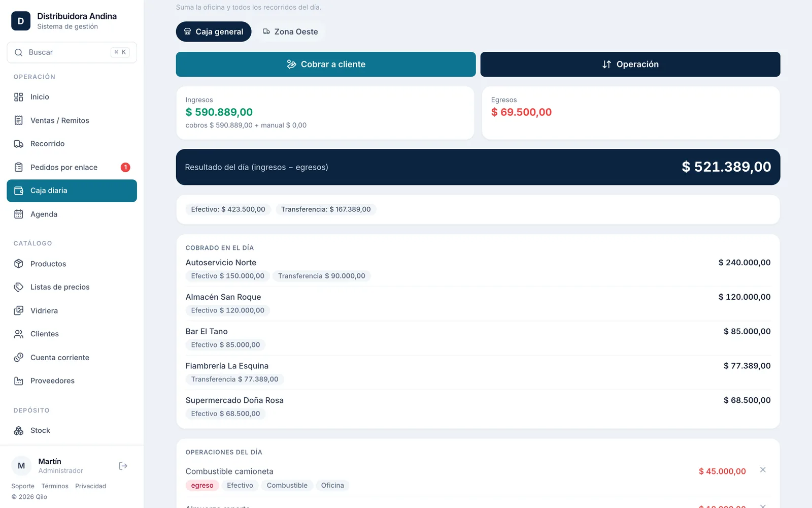
Task: Click the keyboard shortcut K hint
Action: [x=120, y=52]
